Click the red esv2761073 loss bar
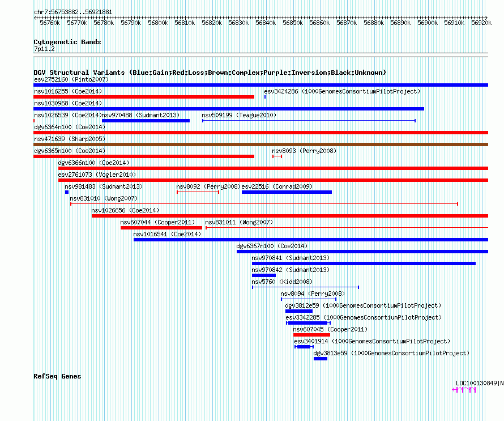 click(x=273, y=180)
